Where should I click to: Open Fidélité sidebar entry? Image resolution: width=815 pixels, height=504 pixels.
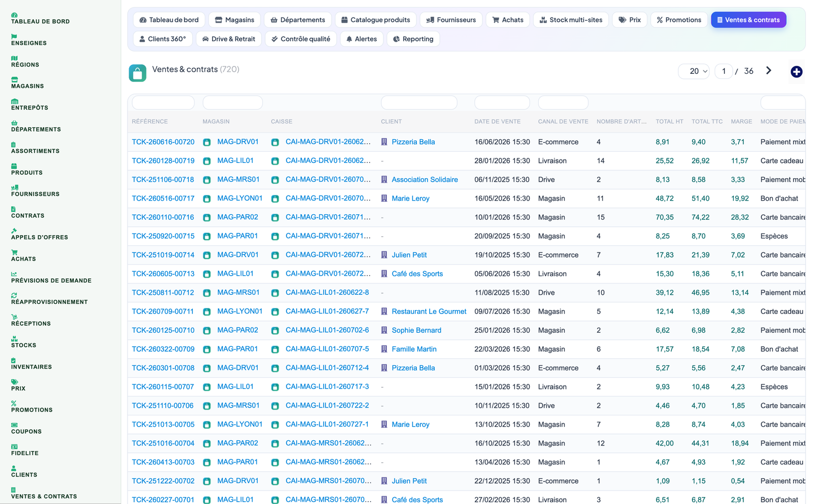tap(25, 450)
